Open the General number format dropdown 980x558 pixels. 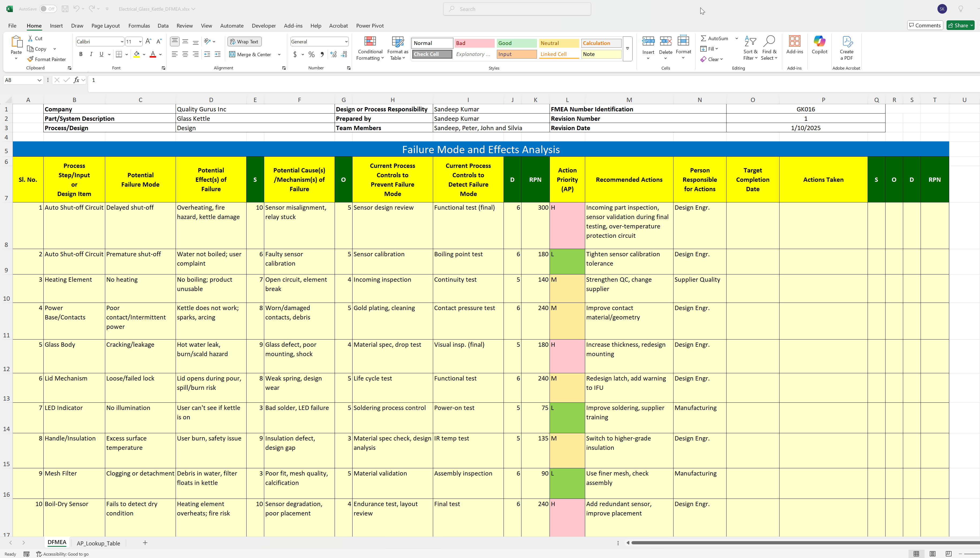[346, 42]
